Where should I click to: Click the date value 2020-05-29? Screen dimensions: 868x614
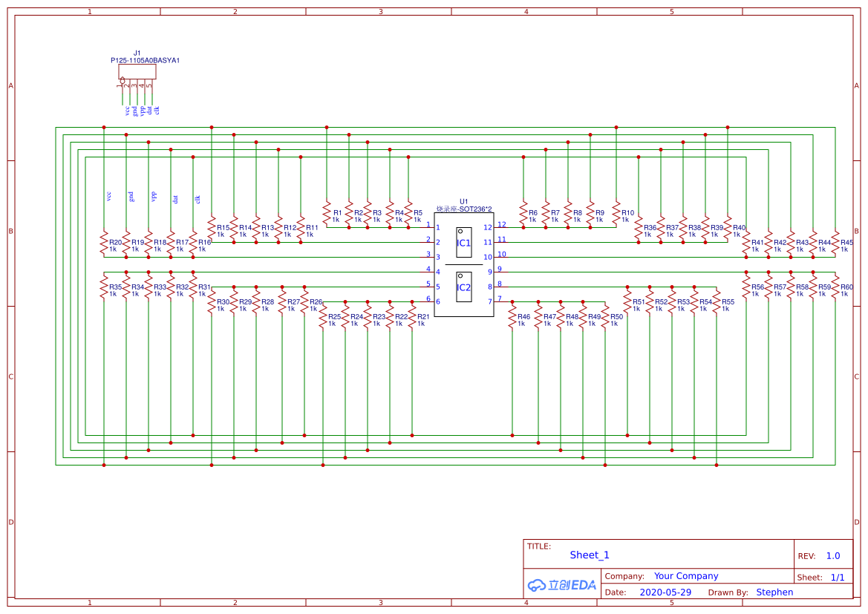click(x=665, y=592)
